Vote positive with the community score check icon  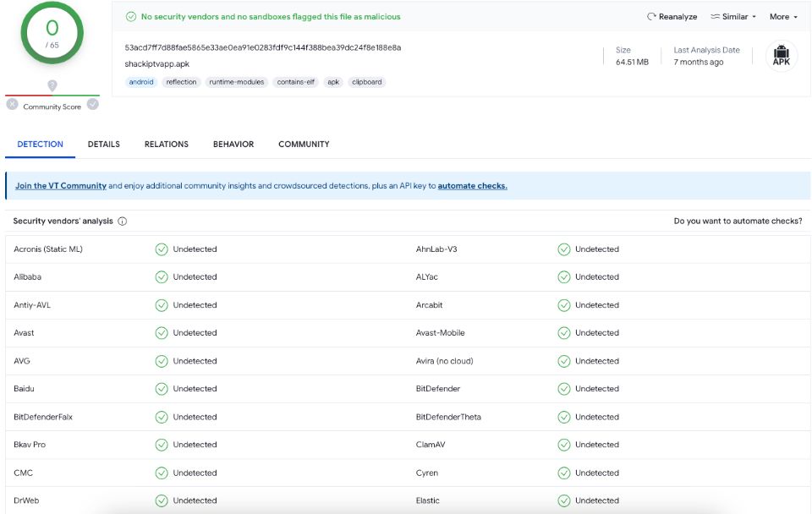pyautogui.click(x=93, y=104)
